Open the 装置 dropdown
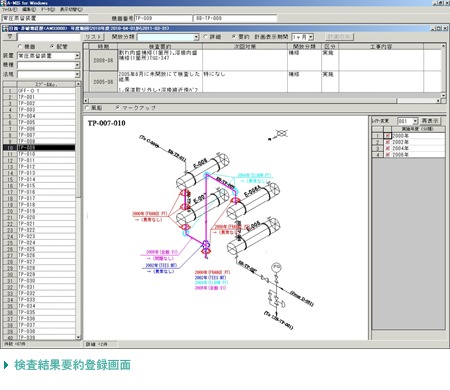This screenshot has width=450, height=390. pos(77,56)
